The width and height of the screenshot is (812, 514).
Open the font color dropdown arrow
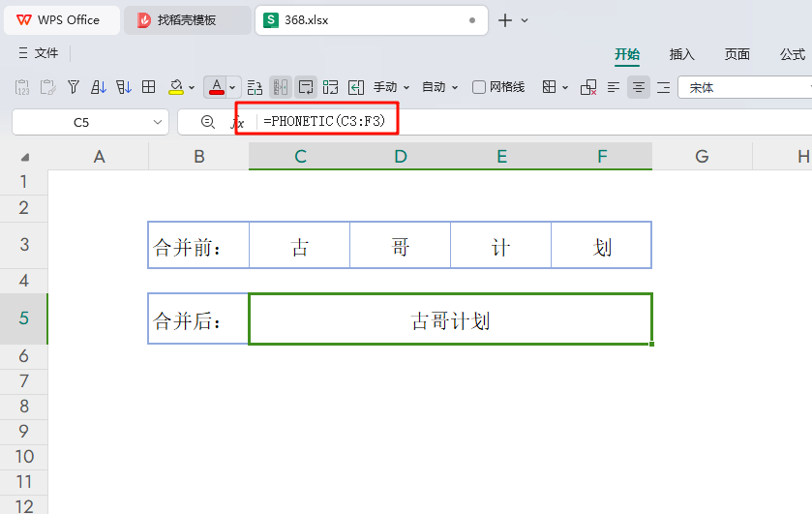coord(232,87)
